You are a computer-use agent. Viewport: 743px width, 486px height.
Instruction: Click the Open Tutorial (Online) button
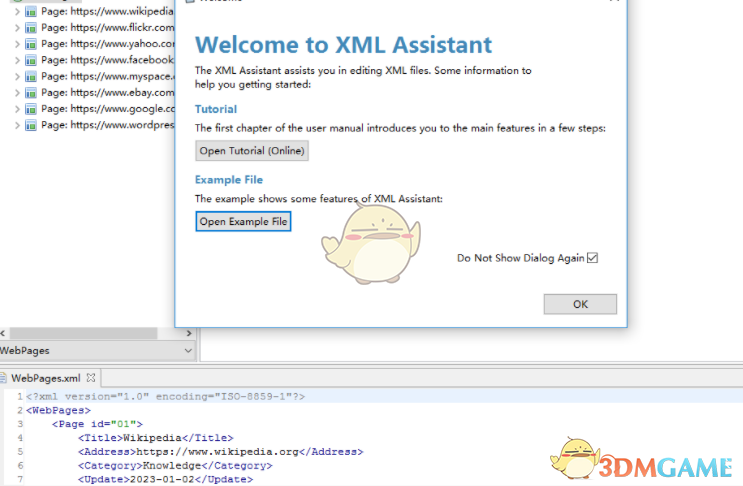click(x=252, y=151)
